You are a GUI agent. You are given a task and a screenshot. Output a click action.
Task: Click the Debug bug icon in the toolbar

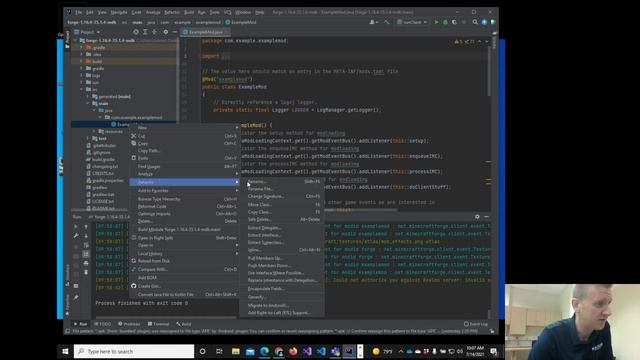coord(445,22)
